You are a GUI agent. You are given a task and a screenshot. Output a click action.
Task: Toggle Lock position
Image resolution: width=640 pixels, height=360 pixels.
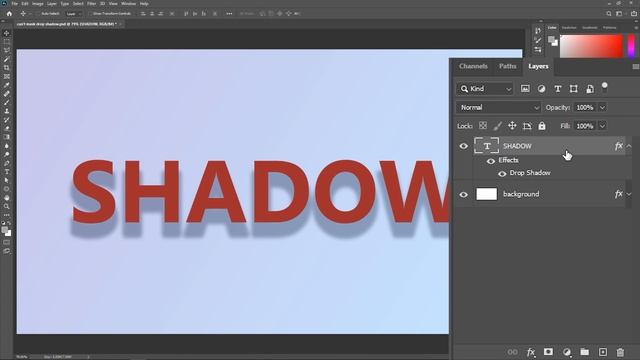click(512, 126)
